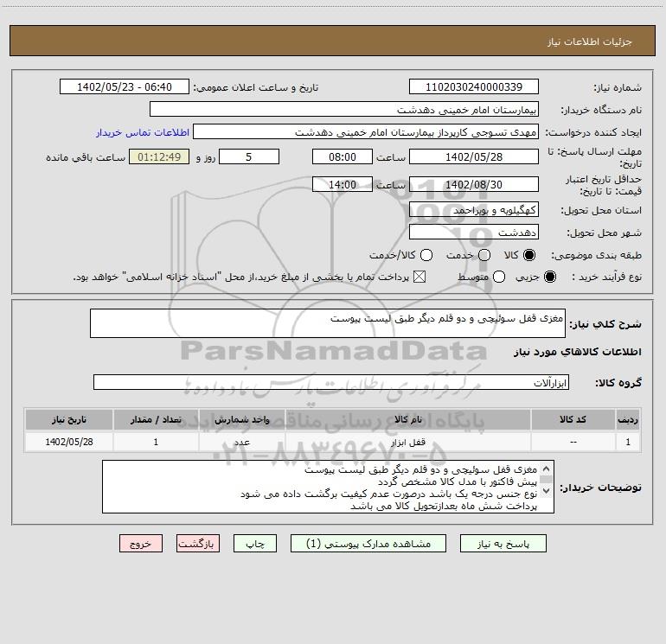
Task: Click the days remaining field showing 5
Action: pyautogui.click(x=249, y=156)
